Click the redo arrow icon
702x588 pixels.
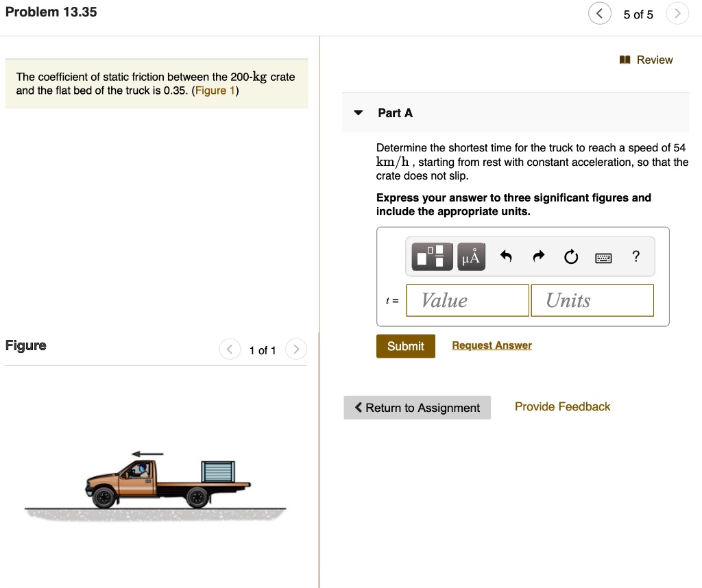(x=539, y=257)
